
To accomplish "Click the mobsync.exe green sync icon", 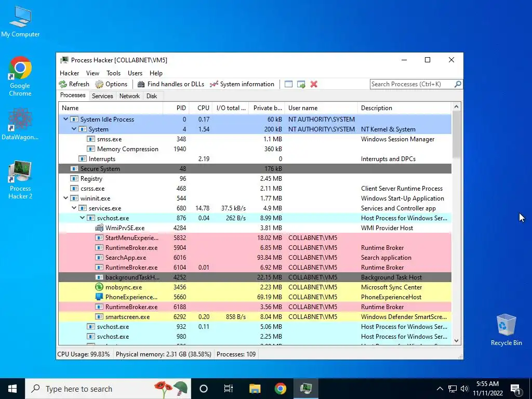I will coord(99,287).
